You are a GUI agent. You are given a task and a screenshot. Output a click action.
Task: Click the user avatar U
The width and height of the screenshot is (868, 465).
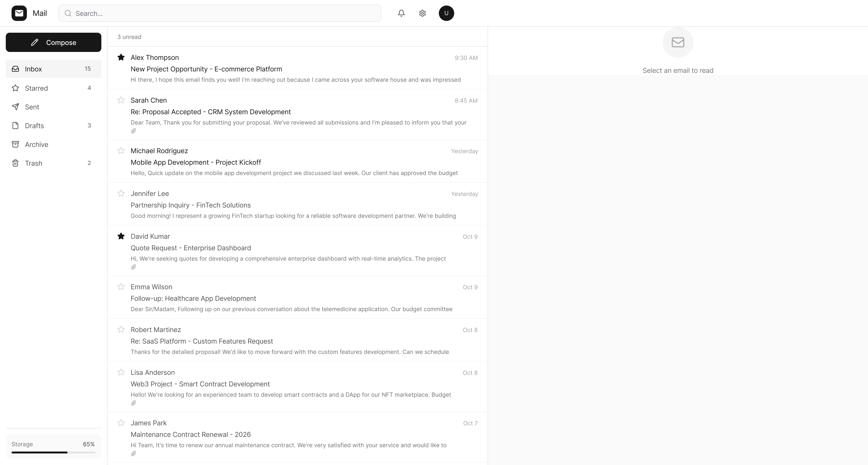(x=446, y=13)
